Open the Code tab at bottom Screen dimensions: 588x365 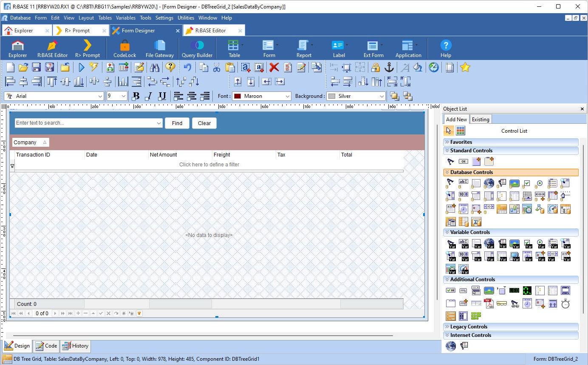[46, 346]
